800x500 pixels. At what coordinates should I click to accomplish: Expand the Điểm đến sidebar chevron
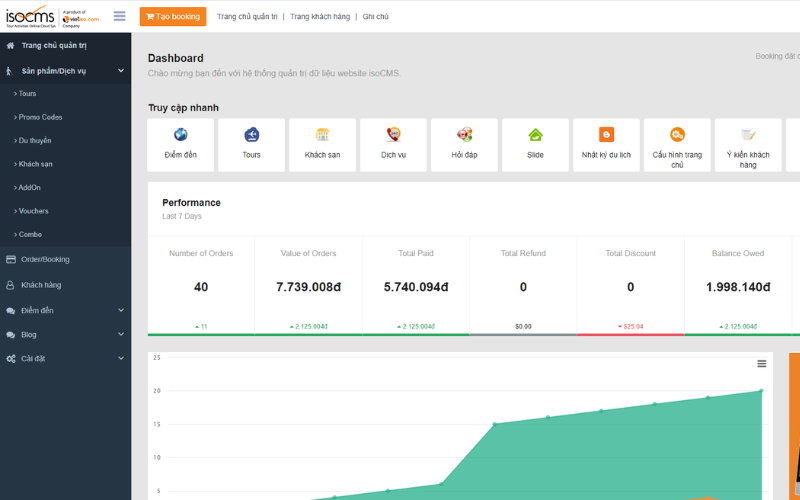(x=121, y=310)
